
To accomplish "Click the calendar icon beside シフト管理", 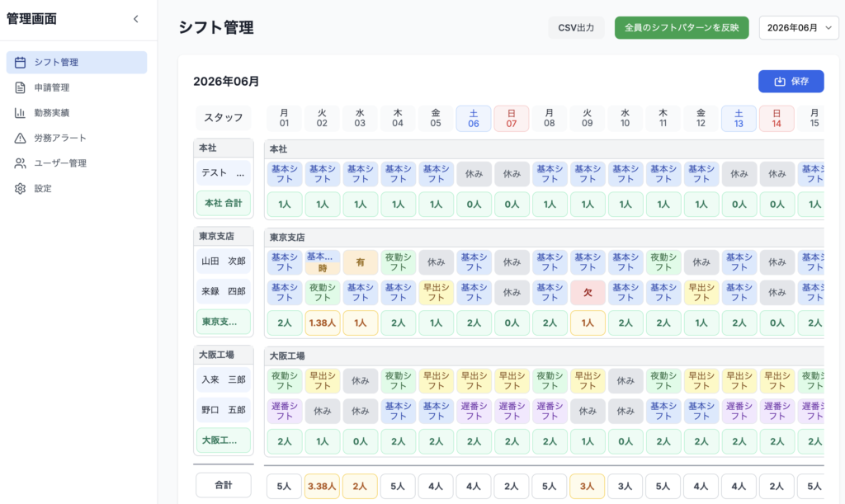I will click(20, 63).
